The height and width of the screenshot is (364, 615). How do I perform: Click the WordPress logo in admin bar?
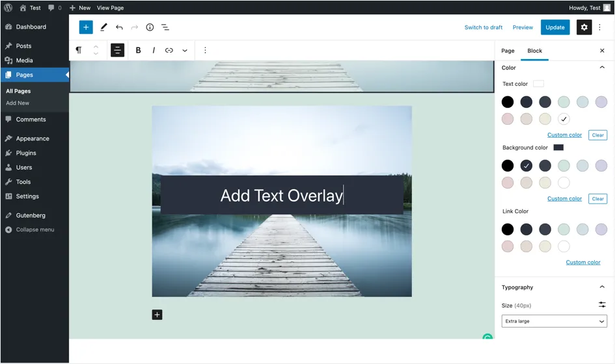coord(8,7)
